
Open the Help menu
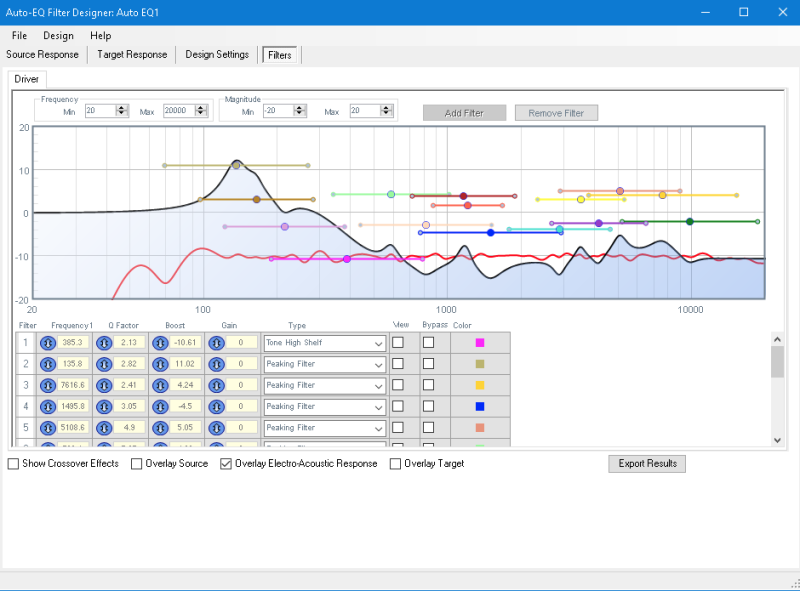tap(101, 36)
